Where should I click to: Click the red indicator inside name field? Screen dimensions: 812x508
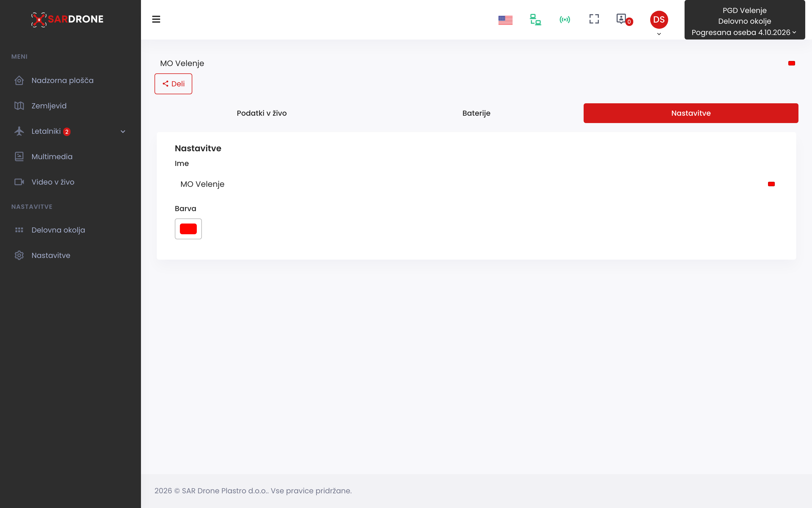pyautogui.click(x=771, y=184)
